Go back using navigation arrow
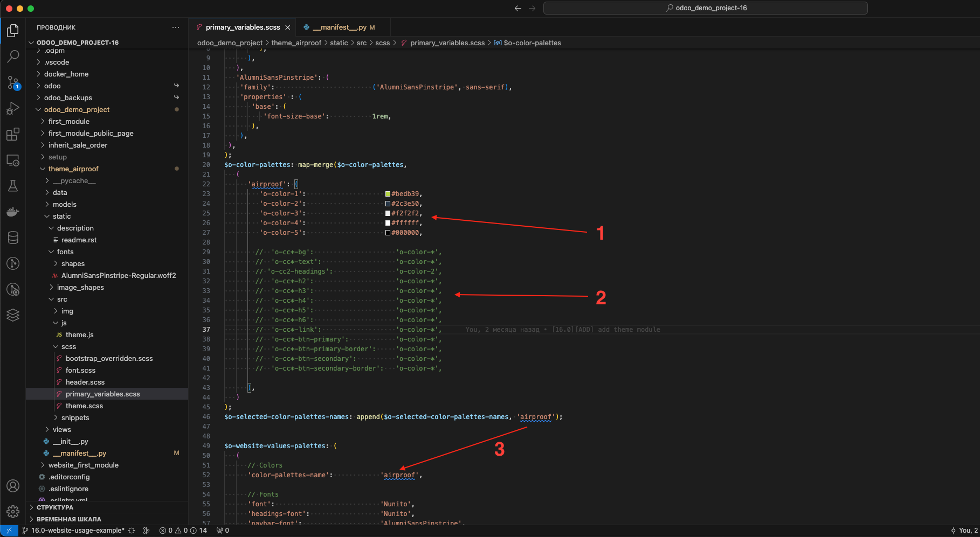The height and width of the screenshot is (537, 980). (518, 8)
